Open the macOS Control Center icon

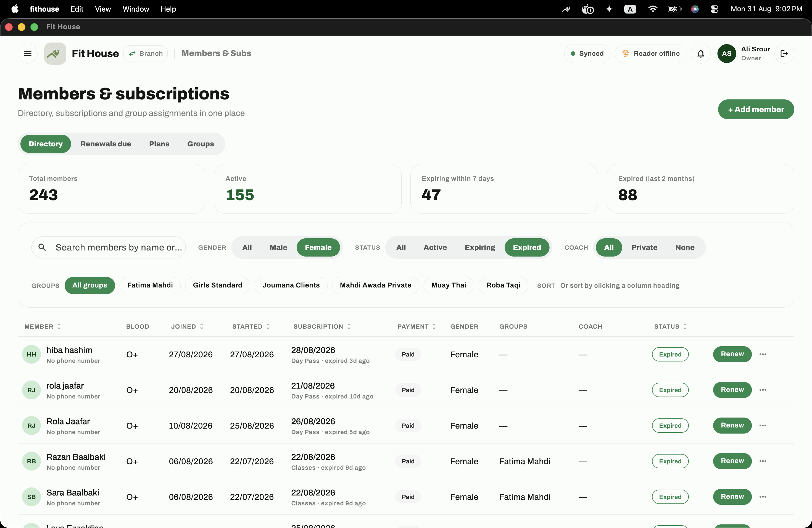tap(715, 9)
